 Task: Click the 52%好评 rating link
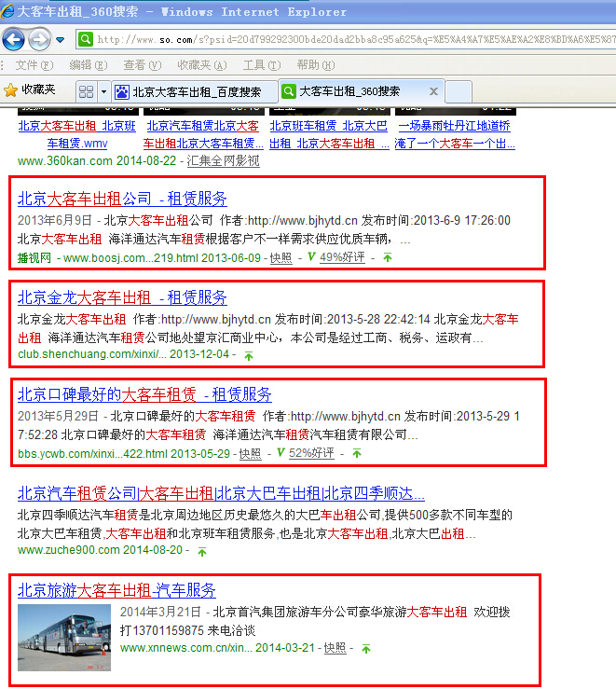pos(311,453)
